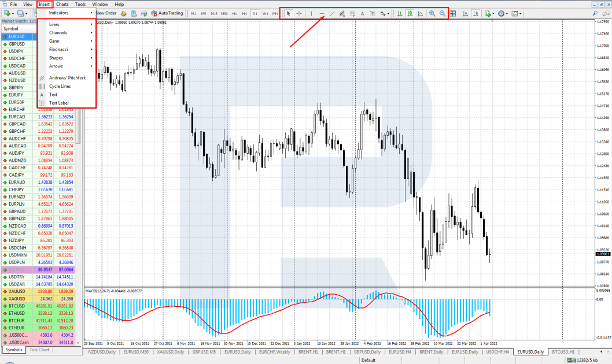Open the indicators list dropdown icon

pos(489,14)
